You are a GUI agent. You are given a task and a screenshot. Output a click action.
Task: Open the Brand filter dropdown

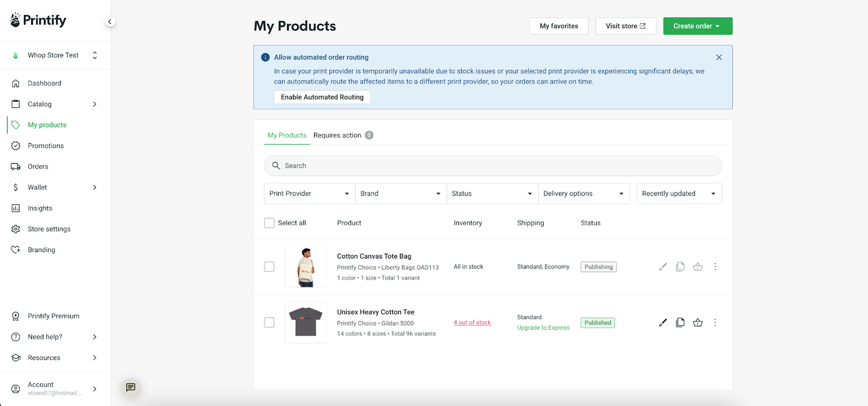pyautogui.click(x=401, y=194)
